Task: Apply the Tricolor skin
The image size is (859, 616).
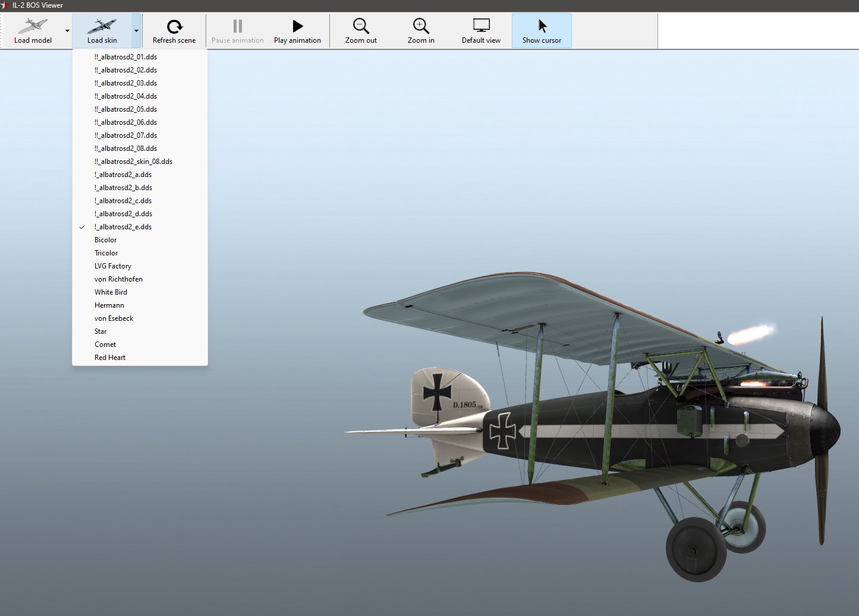Action: click(140, 253)
